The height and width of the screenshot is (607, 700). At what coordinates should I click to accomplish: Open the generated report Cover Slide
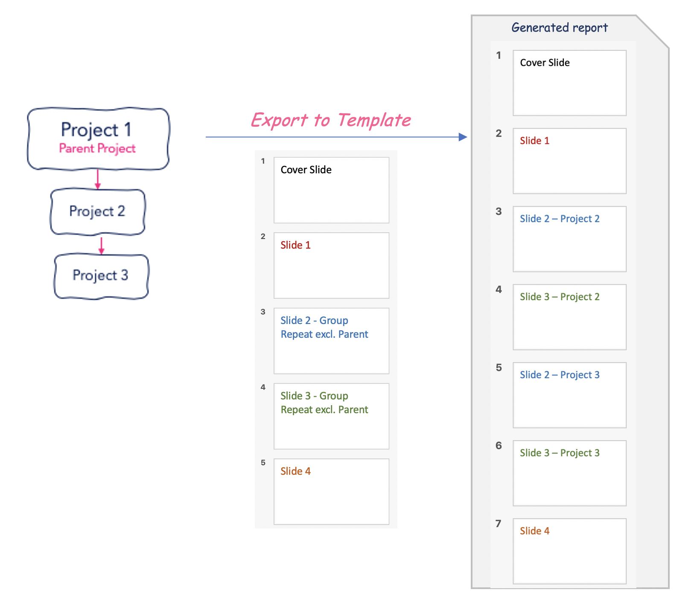(x=569, y=83)
